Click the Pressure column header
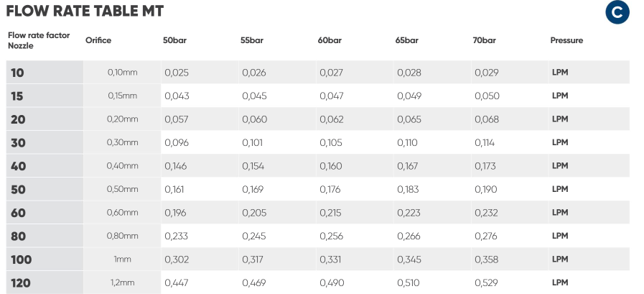Viewport: 644px width, 294px height. 566,40
